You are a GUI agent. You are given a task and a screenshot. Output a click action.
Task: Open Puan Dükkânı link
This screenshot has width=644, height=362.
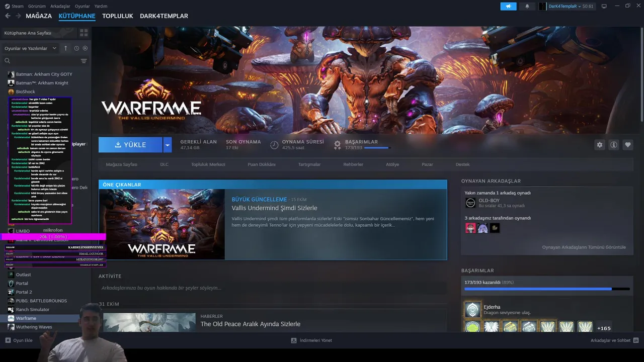262,164
